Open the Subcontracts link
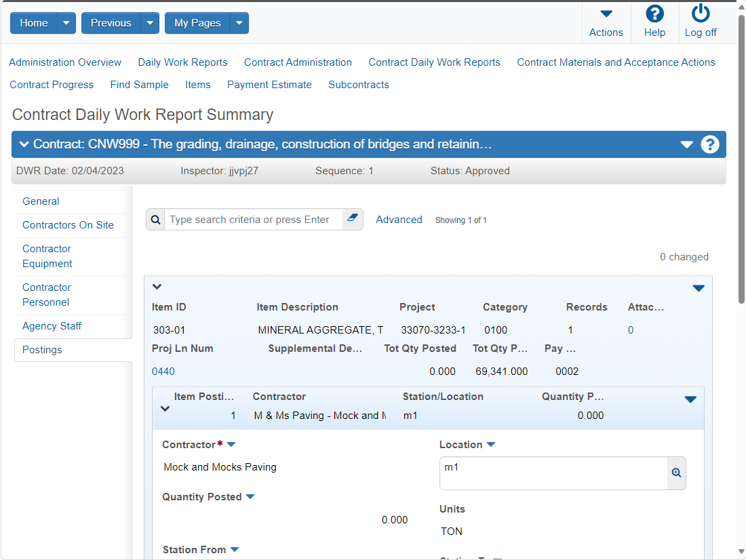Viewport: 746px width, 560px height. click(x=359, y=85)
